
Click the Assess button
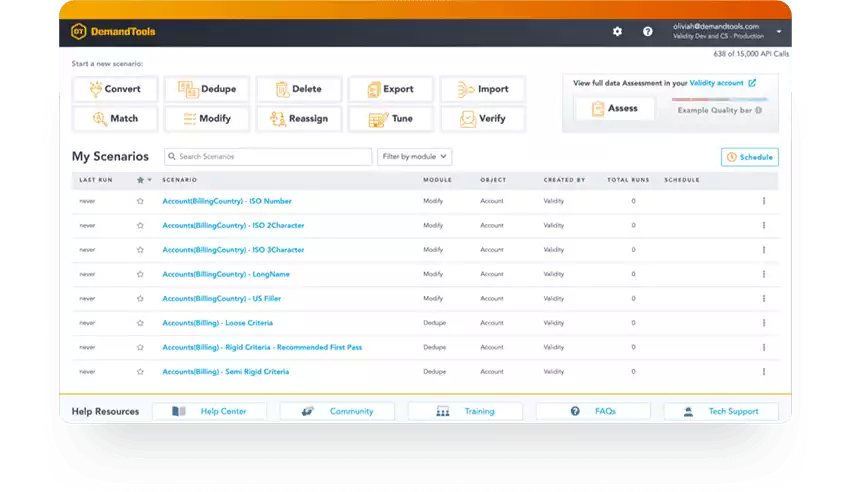click(615, 109)
